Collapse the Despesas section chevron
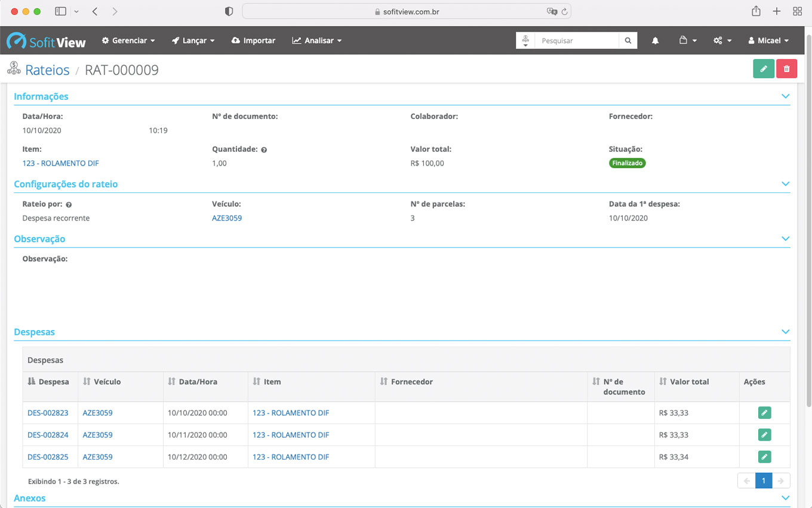The height and width of the screenshot is (508, 812). point(785,332)
